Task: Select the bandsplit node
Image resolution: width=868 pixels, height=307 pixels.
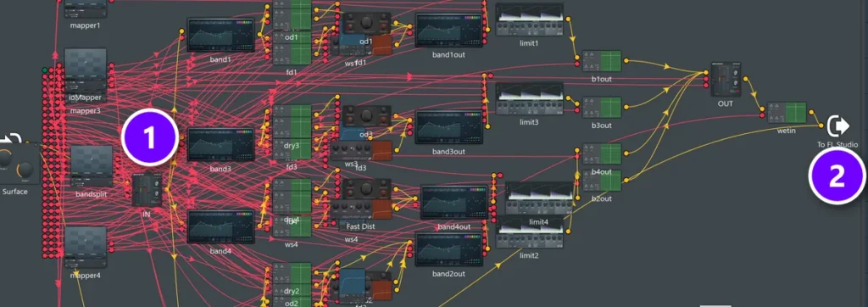Action: click(x=92, y=165)
